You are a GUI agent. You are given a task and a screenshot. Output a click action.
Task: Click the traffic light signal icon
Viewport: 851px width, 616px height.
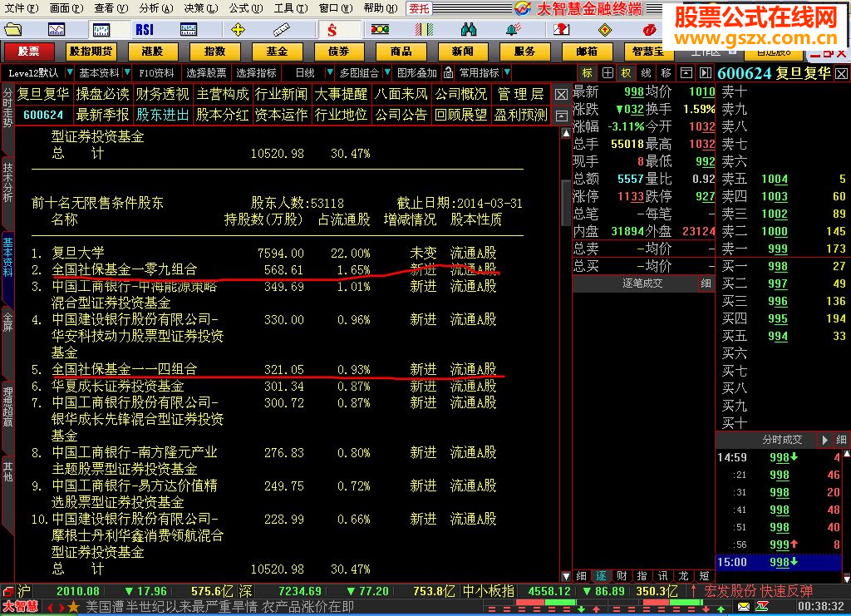pyautogui.click(x=380, y=29)
